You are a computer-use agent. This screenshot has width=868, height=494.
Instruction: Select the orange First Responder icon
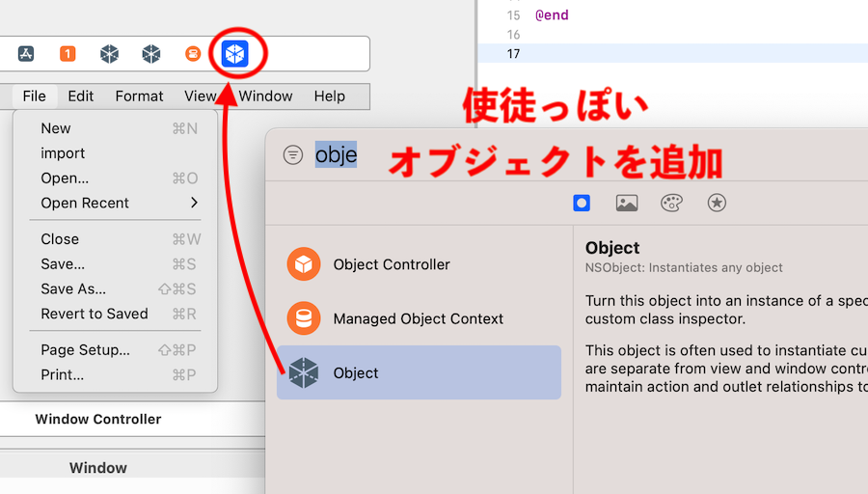68,54
